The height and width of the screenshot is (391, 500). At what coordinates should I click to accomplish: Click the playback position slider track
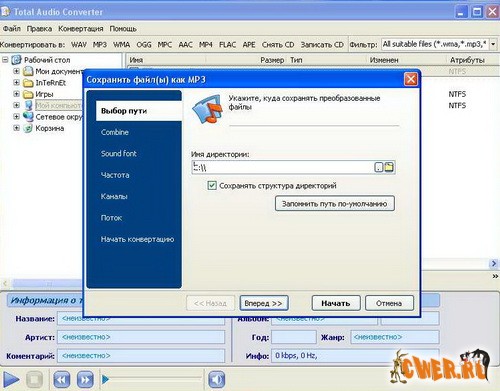(154, 379)
